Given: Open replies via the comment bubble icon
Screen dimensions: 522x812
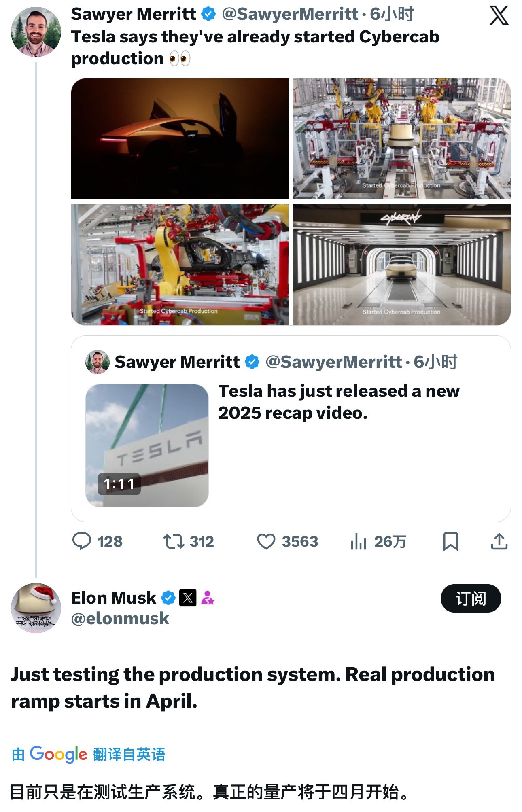Looking at the screenshot, I should tap(82, 541).
